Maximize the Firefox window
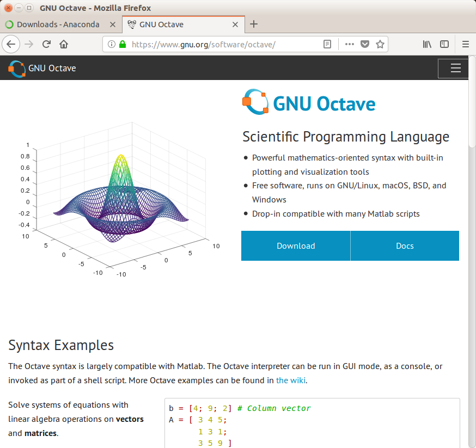This screenshot has height=448, width=476. tap(29, 8)
